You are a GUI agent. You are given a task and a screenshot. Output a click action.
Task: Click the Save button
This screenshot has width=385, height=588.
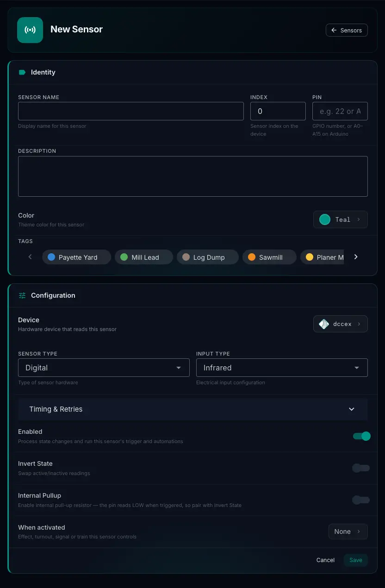356,560
